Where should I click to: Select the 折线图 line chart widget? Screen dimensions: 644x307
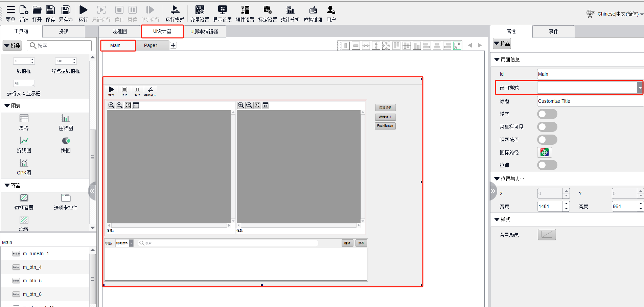click(24, 145)
